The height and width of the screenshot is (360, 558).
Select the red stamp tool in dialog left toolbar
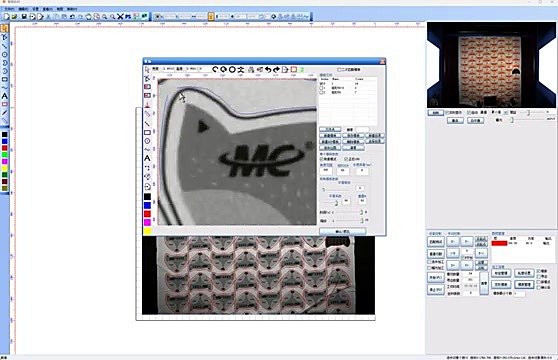(x=147, y=105)
